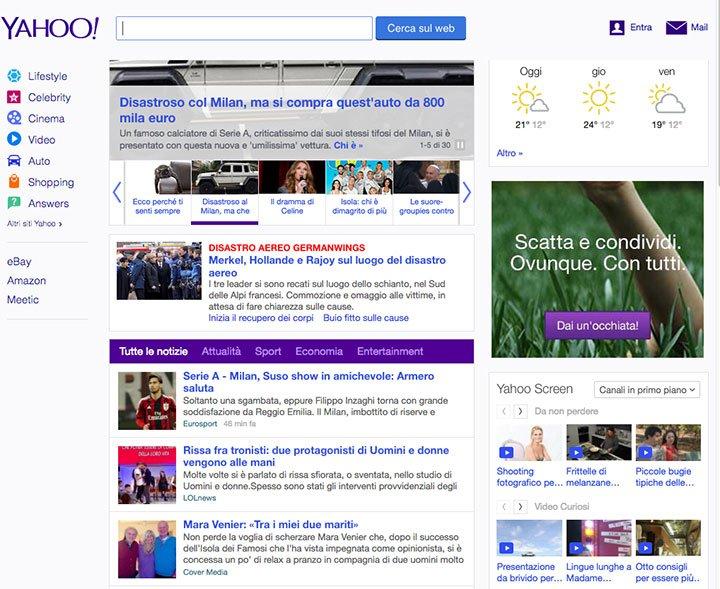The image size is (720, 589).
Task: Click the Yahoo logo
Action: pos(50,28)
